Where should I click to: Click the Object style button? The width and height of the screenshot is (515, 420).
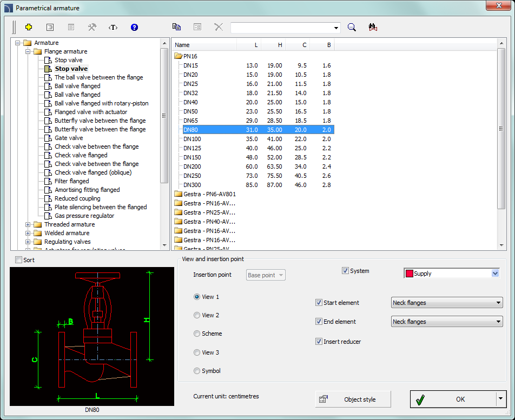coord(353,399)
